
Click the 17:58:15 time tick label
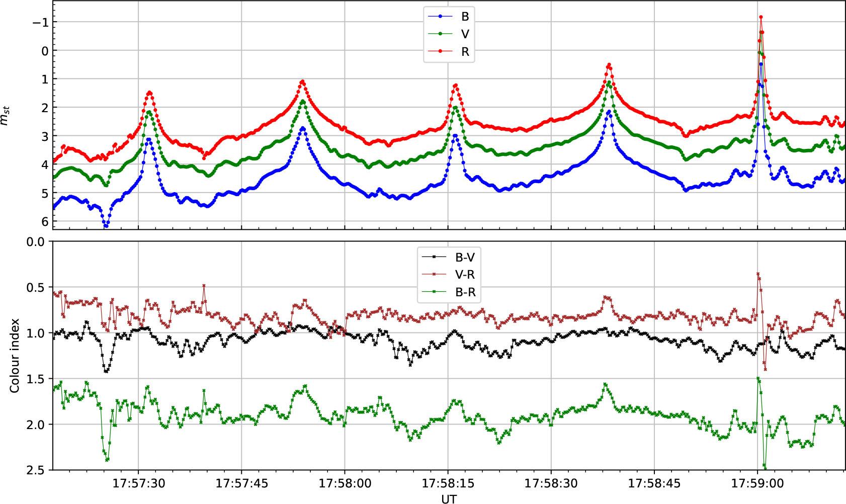coord(448,484)
